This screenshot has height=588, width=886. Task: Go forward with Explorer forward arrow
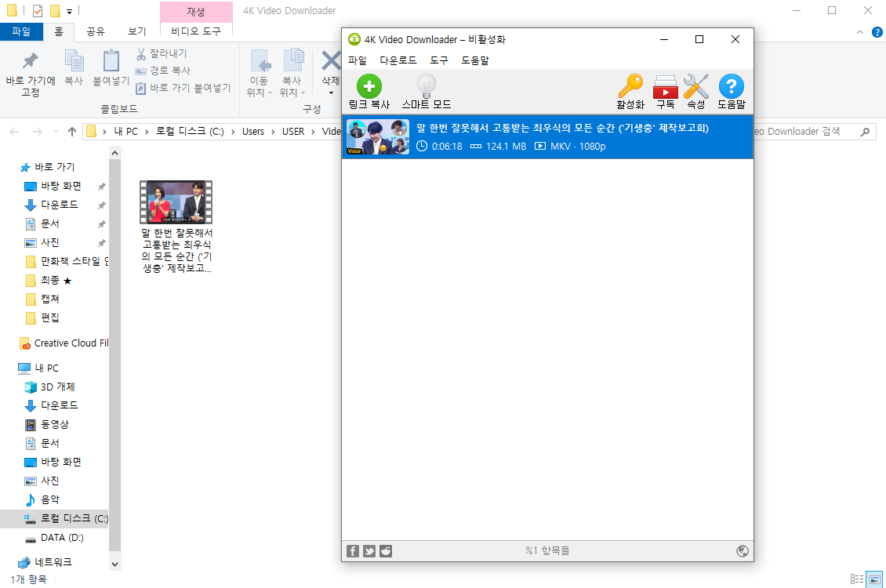(38, 132)
